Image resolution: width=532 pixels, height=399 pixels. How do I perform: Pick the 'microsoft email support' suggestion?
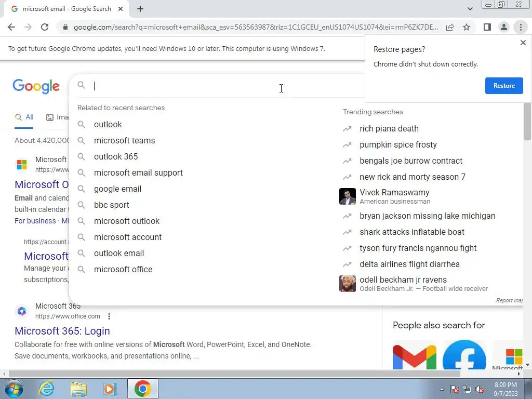pyautogui.click(x=138, y=172)
